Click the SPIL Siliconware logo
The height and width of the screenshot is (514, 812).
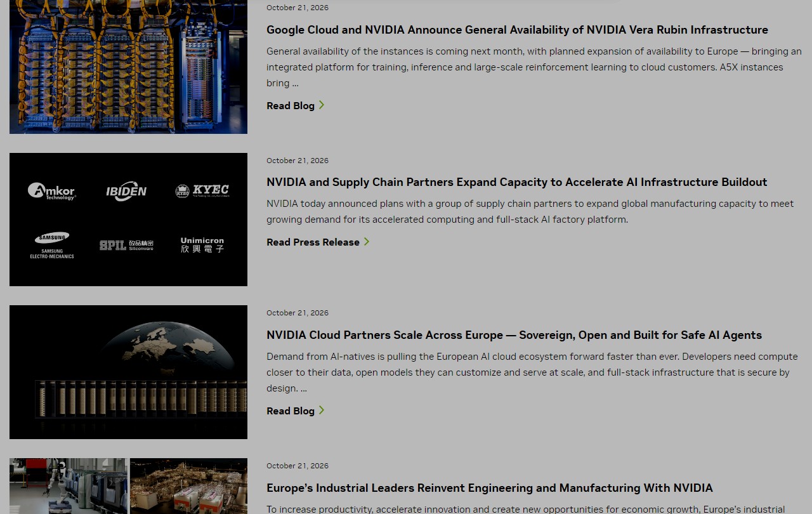click(x=126, y=245)
